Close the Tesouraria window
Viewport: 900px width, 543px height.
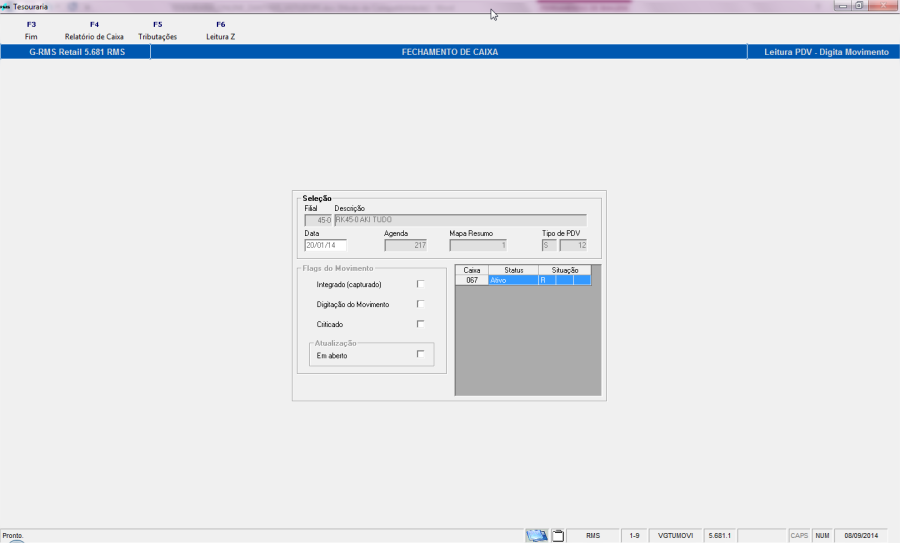tap(883, 6)
